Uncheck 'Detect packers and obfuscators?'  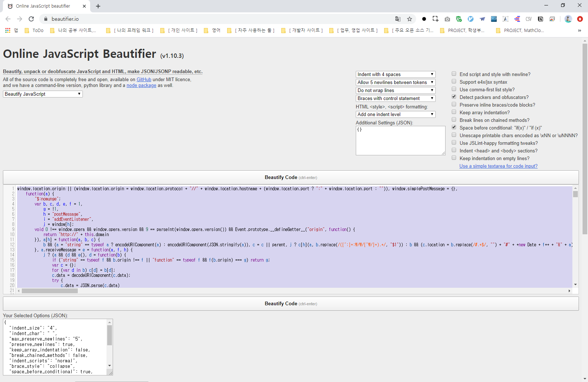tap(454, 97)
